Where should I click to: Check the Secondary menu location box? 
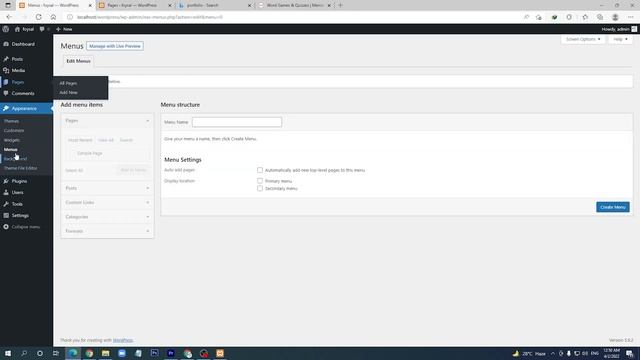coord(260,188)
